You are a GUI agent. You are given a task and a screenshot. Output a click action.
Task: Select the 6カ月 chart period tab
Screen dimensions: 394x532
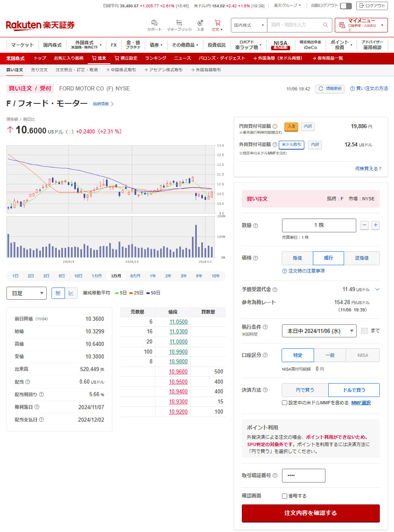tap(135, 276)
